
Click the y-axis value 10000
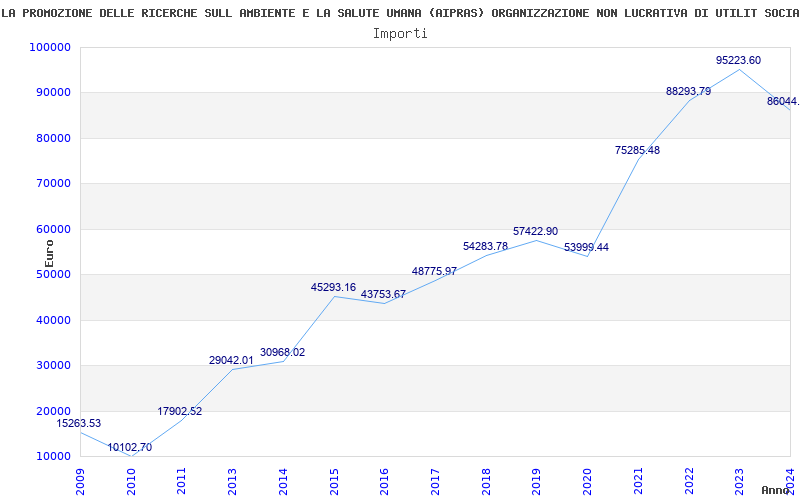53,457
